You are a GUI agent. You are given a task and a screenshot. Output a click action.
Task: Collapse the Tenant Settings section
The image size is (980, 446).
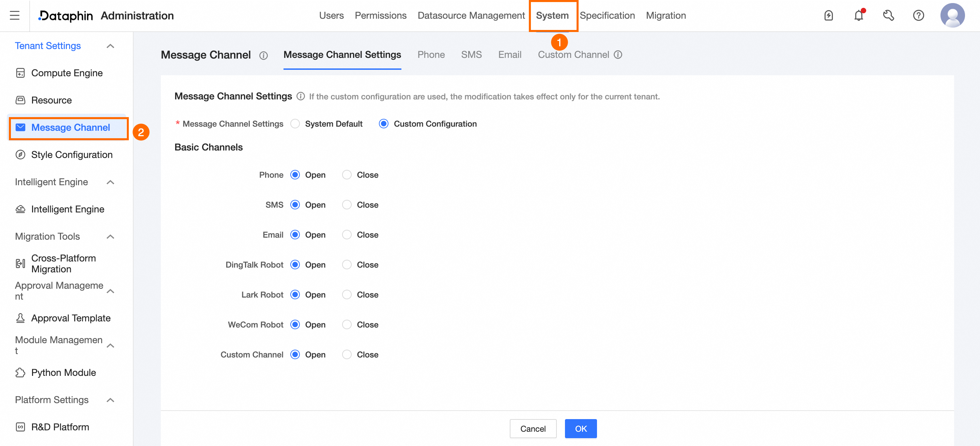click(110, 46)
